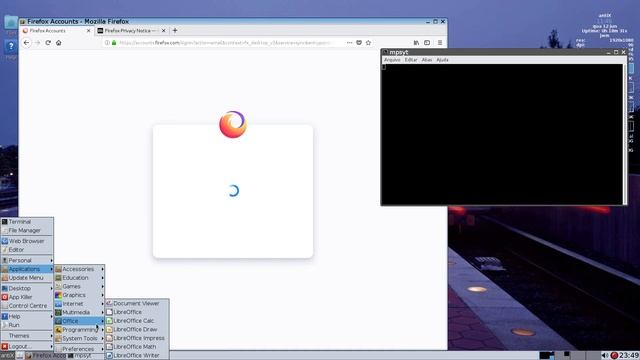The width and height of the screenshot is (640, 360).
Task: Reload the Firefox page
Action: (x=48, y=42)
